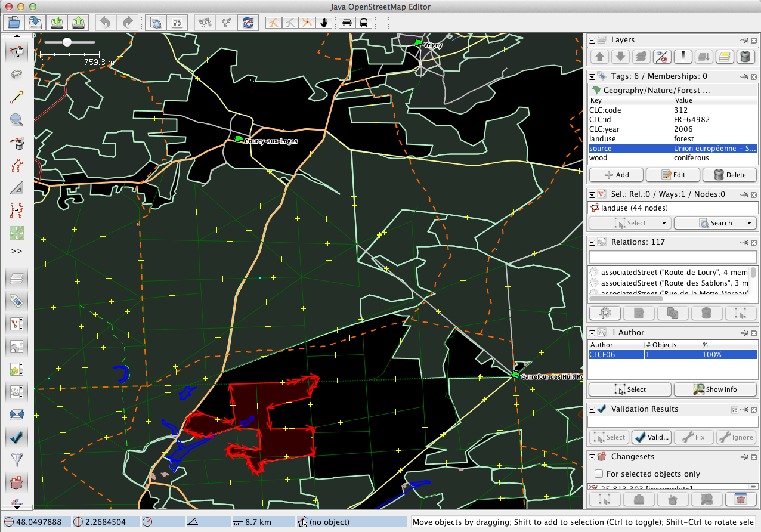
Task: Click the map zoom slider handle
Action: pos(67,42)
